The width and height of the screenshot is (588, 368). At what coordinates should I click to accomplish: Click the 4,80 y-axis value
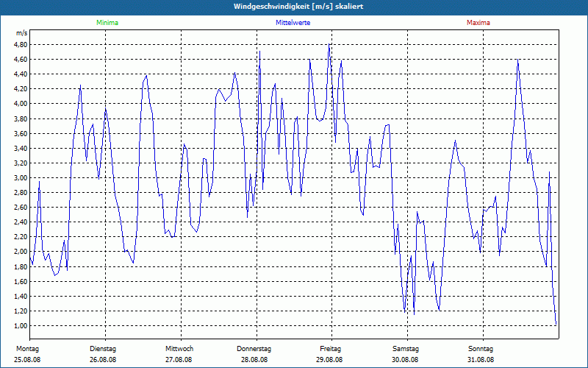tap(22, 45)
